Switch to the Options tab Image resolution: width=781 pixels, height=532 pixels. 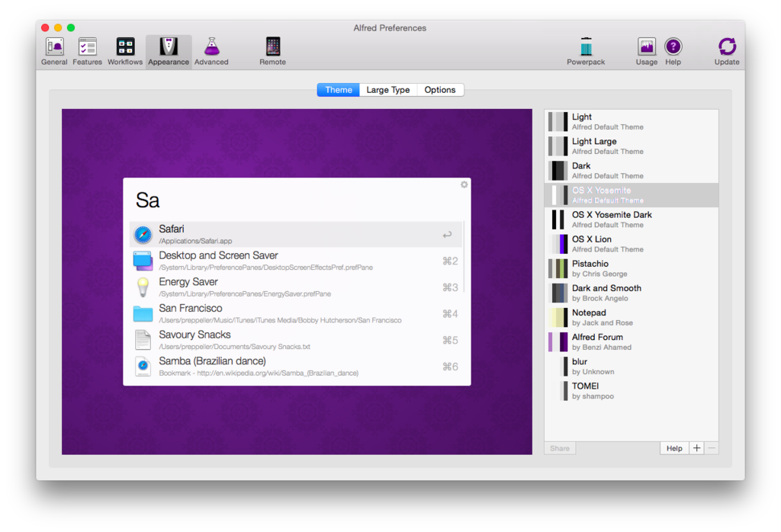click(x=440, y=90)
